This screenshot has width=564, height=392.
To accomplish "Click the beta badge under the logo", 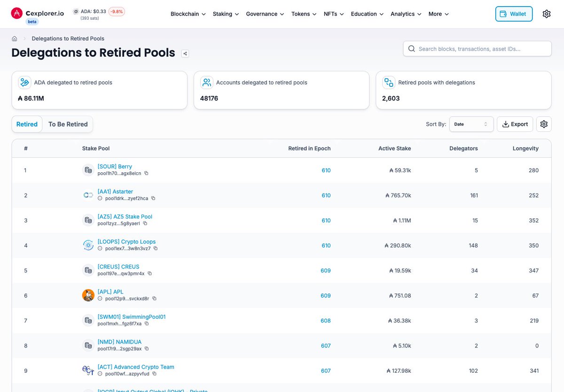I will tap(32, 22).
